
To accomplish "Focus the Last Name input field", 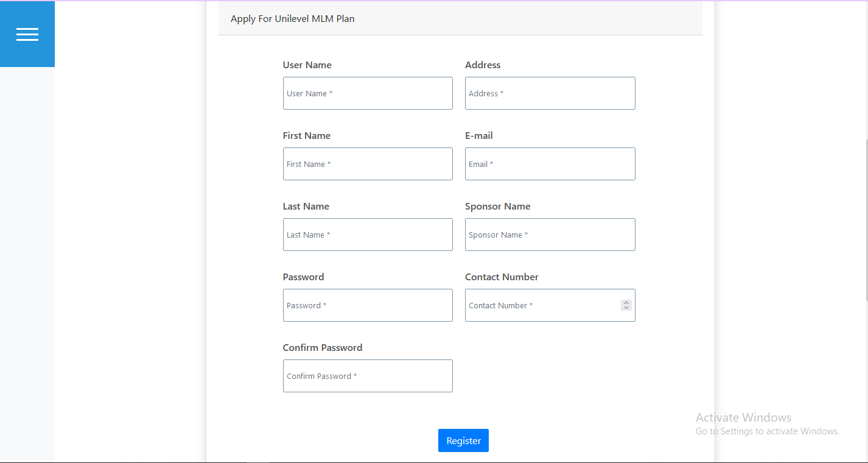I will pos(368,235).
